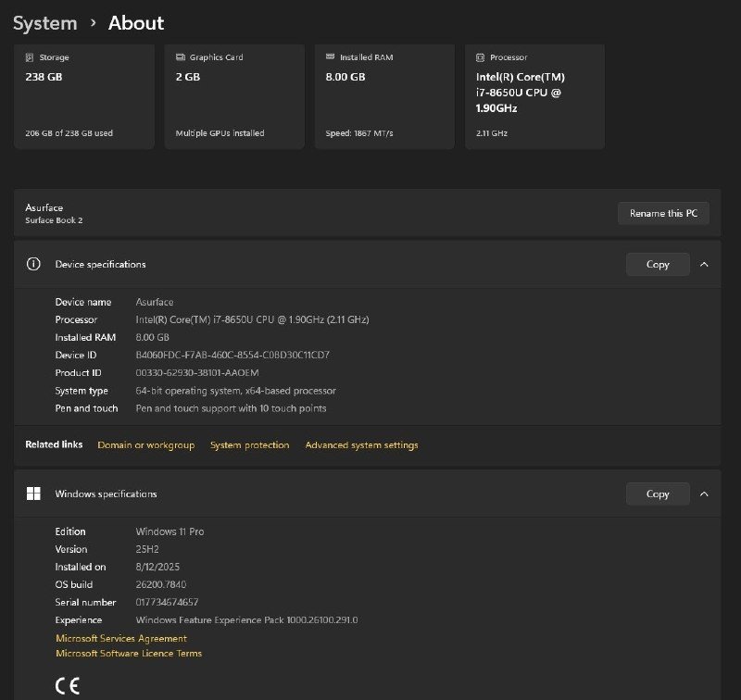741x700 pixels.
Task: Go back to System breadcrumb
Action: 44,23
